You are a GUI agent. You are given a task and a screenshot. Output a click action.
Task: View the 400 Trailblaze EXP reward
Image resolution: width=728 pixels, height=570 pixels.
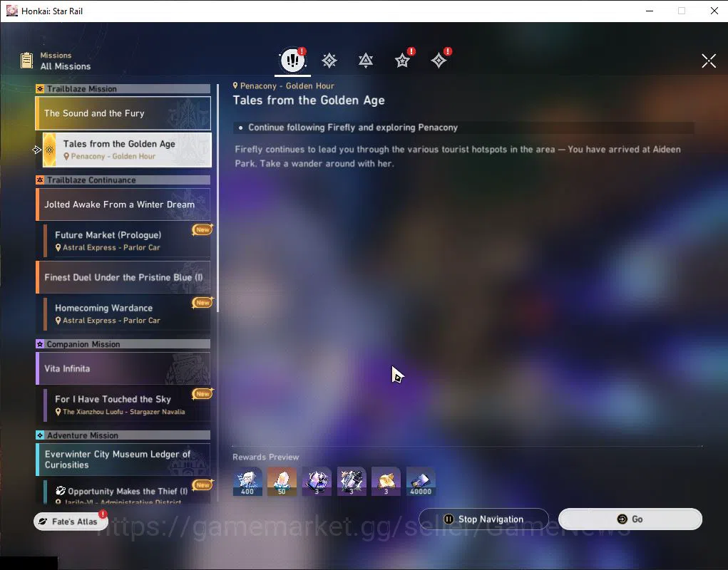[x=247, y=482]
